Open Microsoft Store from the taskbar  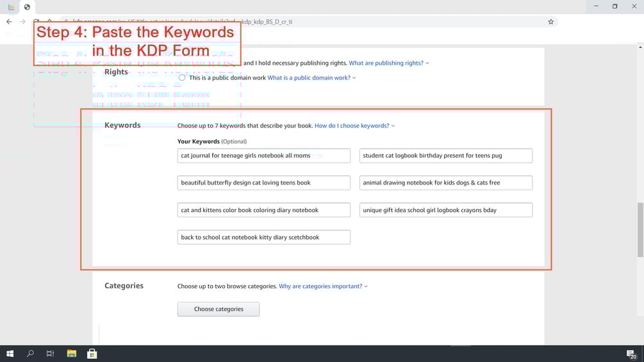pos(92,354)
